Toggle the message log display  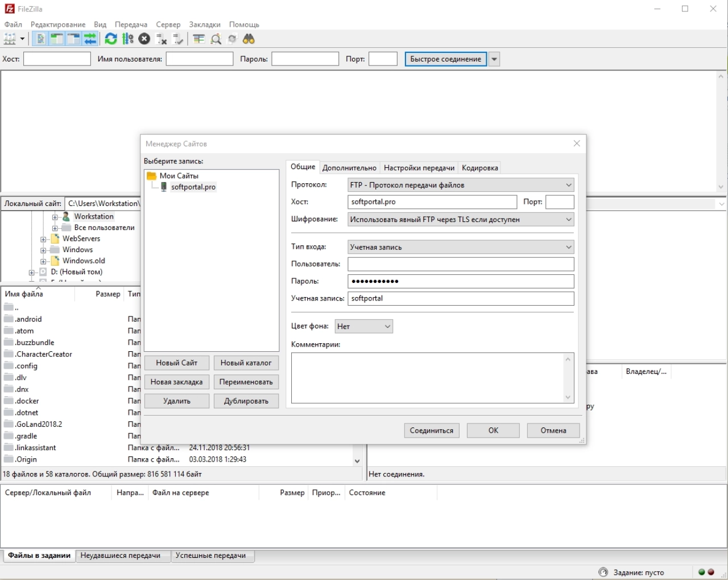pos(41,39)
